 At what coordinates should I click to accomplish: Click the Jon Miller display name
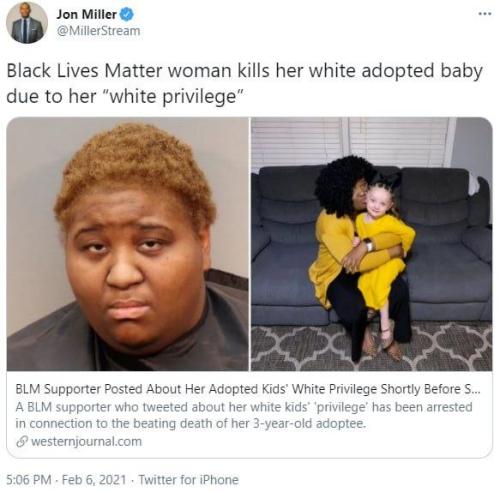[86, 14]
